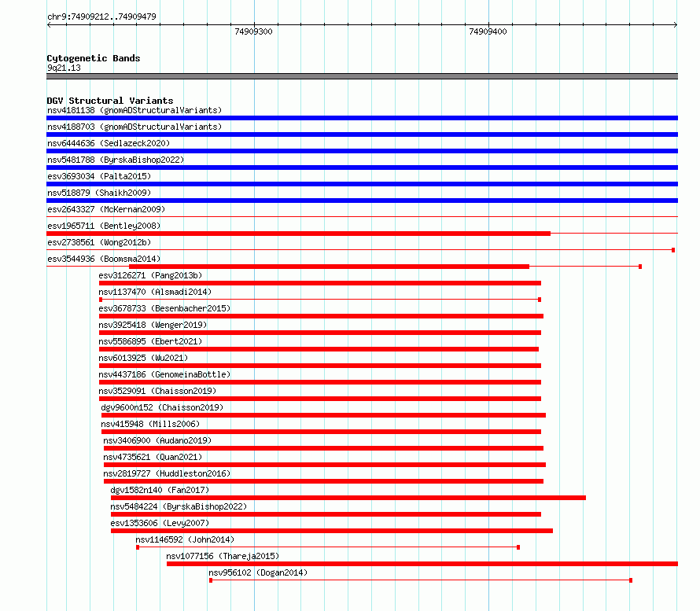Click the left end marker of nsv1146592

tap(138, 547)
